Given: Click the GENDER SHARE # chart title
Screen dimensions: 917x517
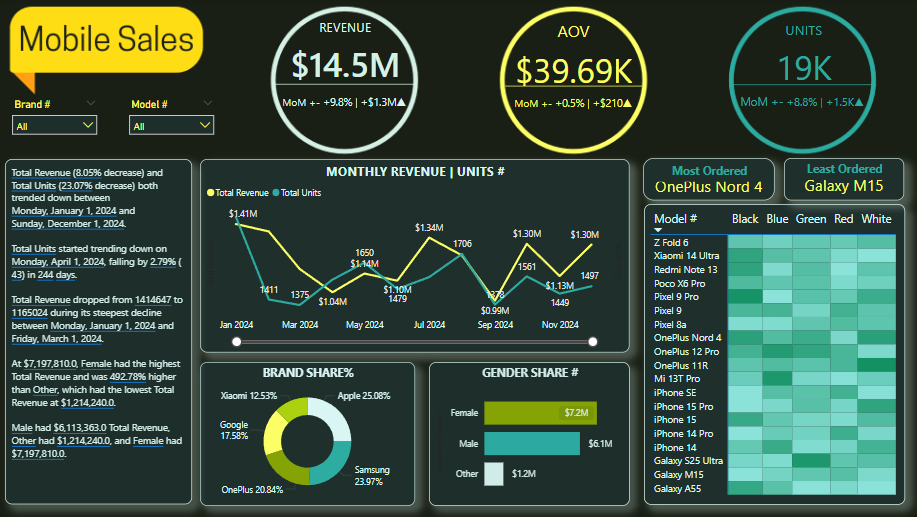Looking at the screenshot, I should [530, 373].
